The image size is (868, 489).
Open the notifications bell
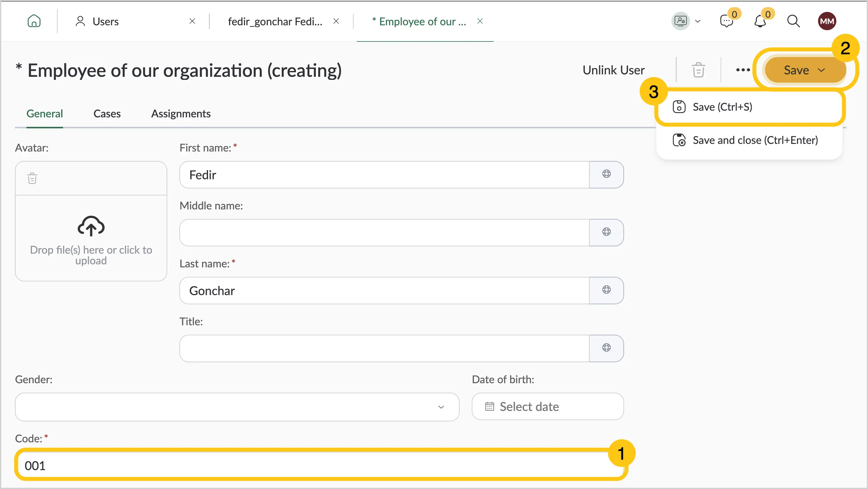(760, 21)
